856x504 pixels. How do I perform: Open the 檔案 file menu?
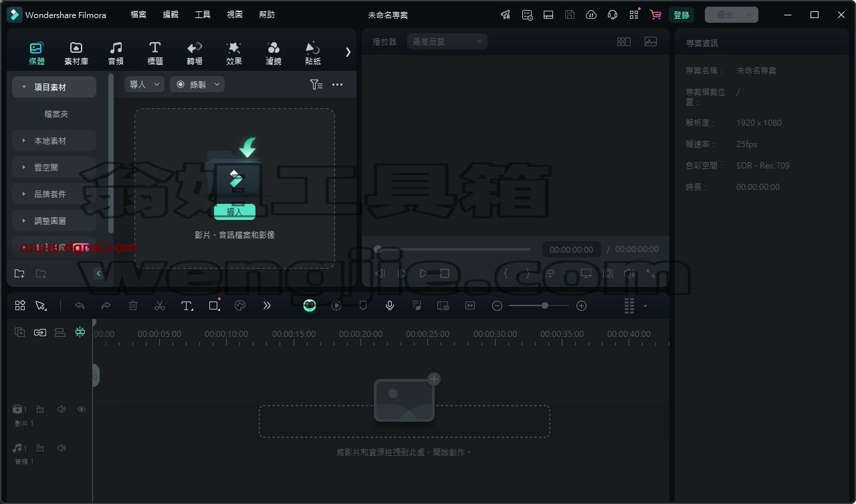[138, 15]
